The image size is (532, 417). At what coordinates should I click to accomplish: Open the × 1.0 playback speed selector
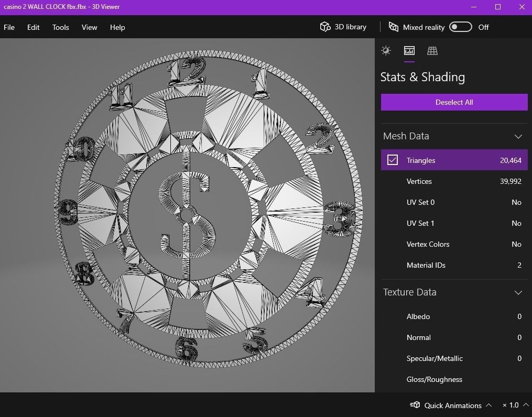point(513,405)
